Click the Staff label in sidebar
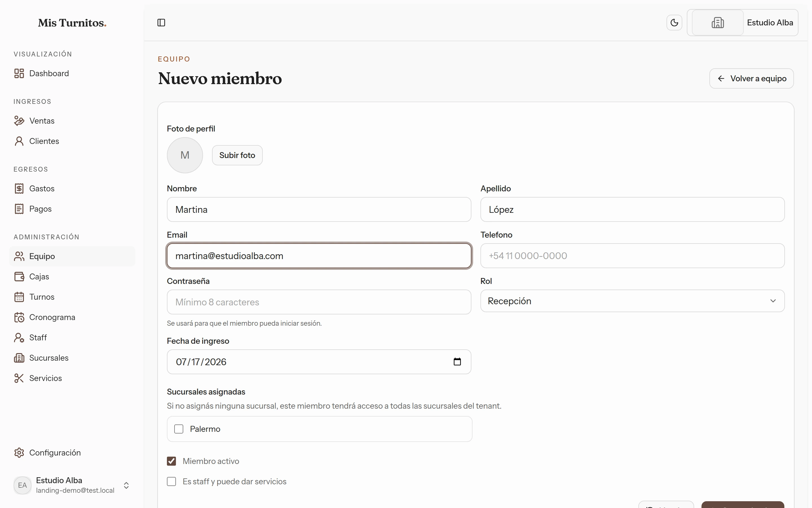Viewport: 812px width, 508px height. [x=38, y=338]
